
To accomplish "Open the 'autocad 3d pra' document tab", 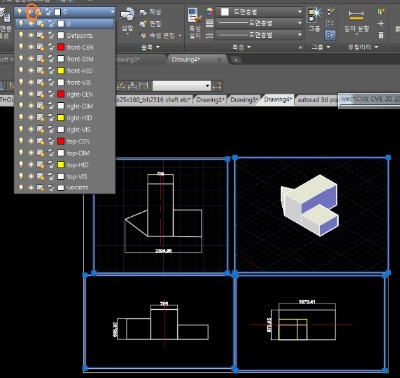I will tap(317, 100).
